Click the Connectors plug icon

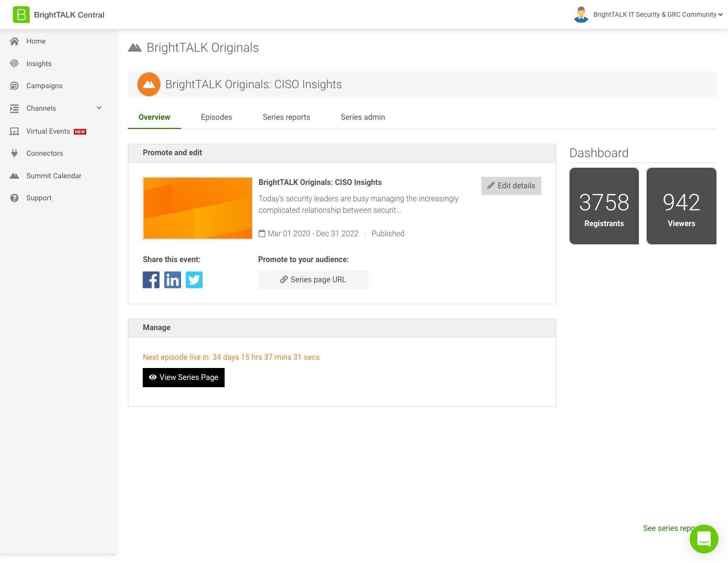click(14, 153)
